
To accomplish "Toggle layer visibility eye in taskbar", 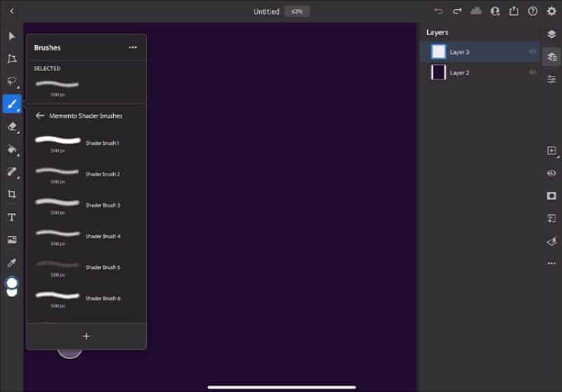I will 551,173.
